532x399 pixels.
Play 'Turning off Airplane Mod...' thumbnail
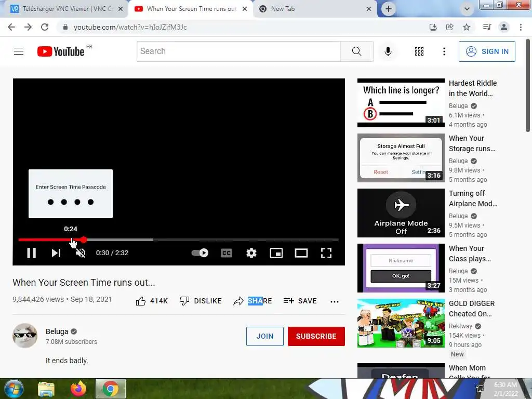click(401, 212)
